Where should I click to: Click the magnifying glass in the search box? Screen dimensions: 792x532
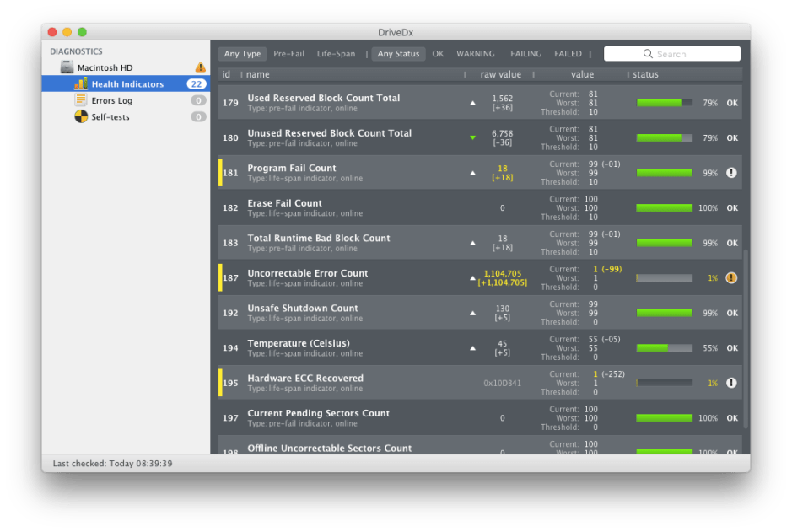point(647,53)
